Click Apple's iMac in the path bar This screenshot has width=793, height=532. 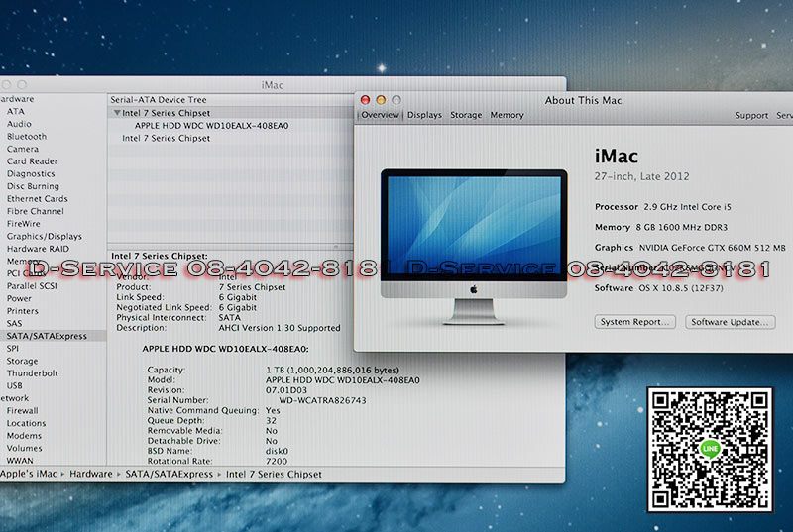29,474
